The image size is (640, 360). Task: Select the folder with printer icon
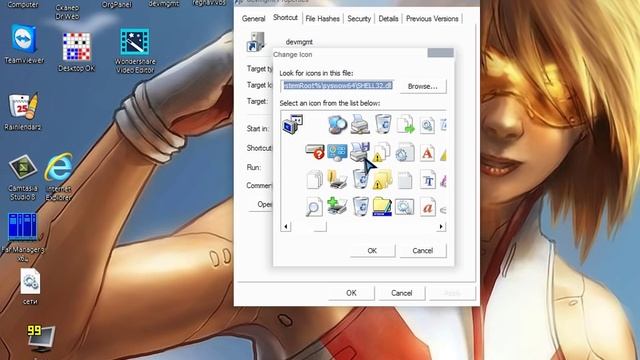(337, 180)
